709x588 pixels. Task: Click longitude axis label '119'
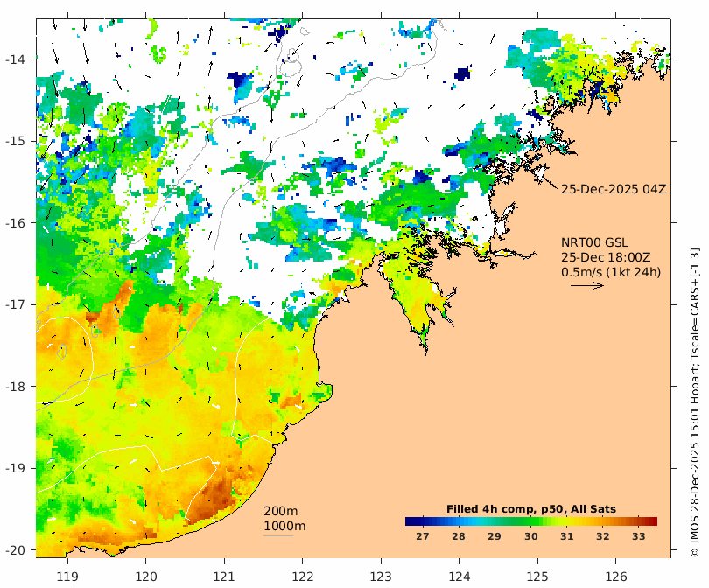[67, 577]
